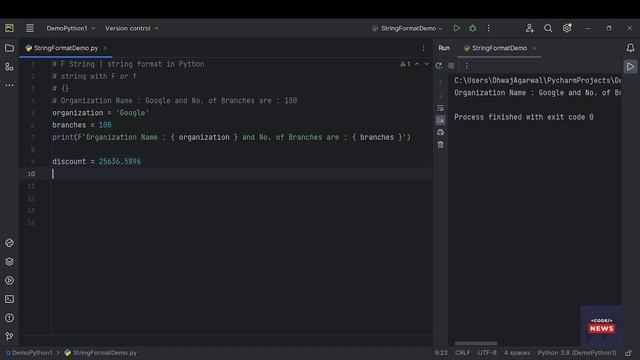Go to previous highlighted warning arrow
The width and height of the screenshot is (640, 360).
(x=417, y=64)
